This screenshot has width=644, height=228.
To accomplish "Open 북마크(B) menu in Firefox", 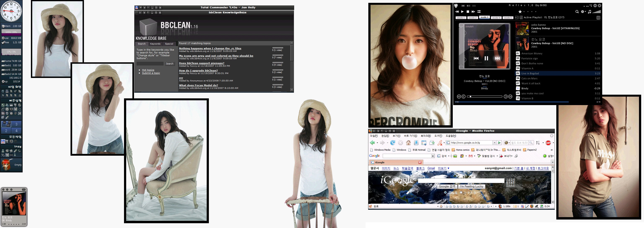I will 426,136.
